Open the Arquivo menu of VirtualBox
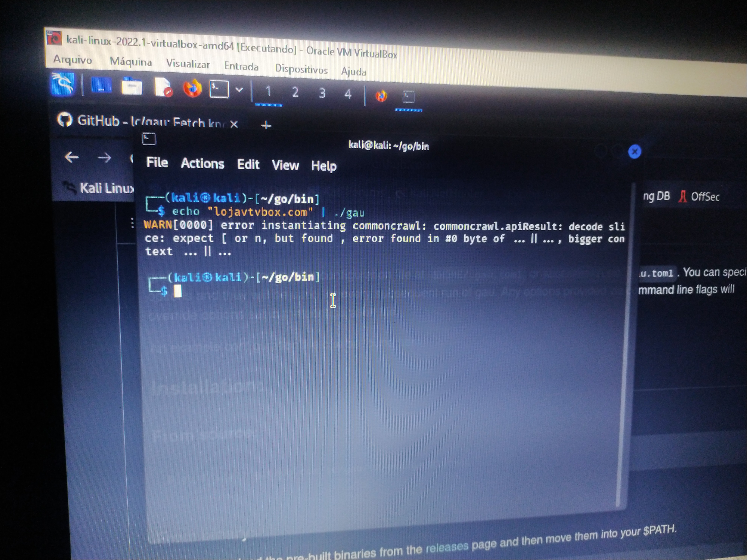 click(x=73, y=60)
